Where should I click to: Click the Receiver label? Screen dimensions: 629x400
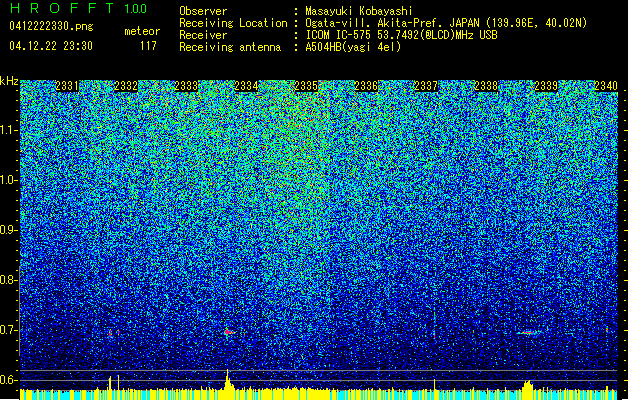click(x=203, y=35)
